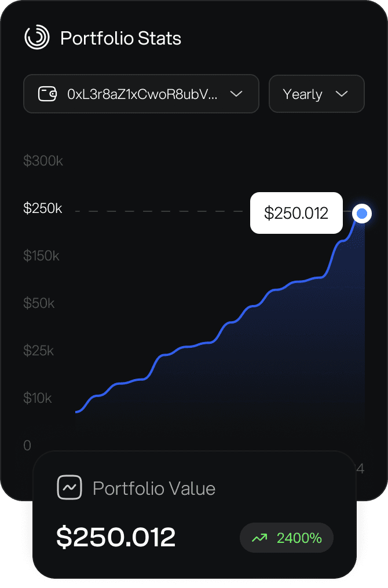Click the large $250.012 portfolio value
The height and width of the screenshot is (588, 388).
[x=116, y=538]
